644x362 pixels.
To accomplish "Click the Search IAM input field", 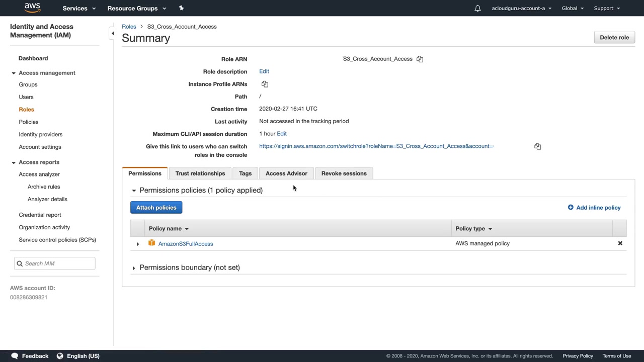I will [x=58, y=263].
